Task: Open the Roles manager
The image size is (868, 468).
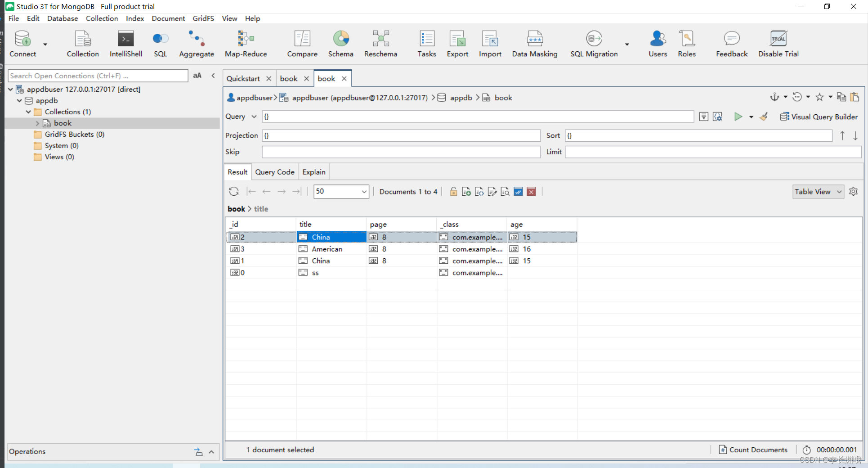Action: (x=687, y=44)
